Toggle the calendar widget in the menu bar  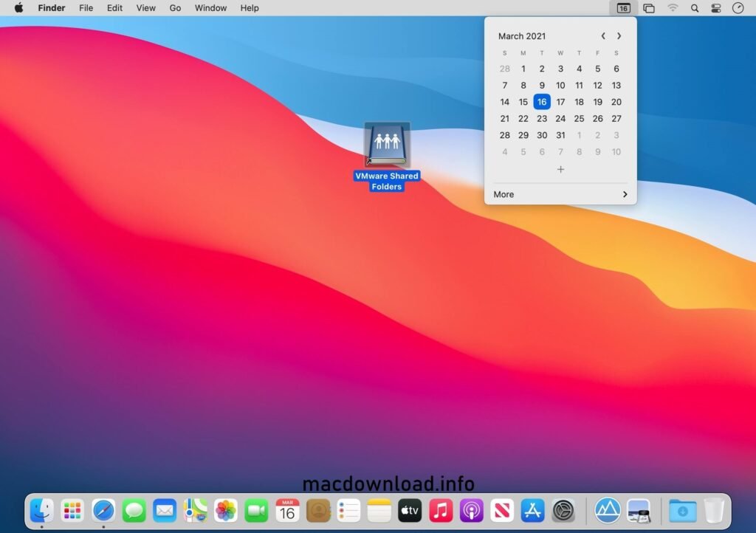[622, 8]
